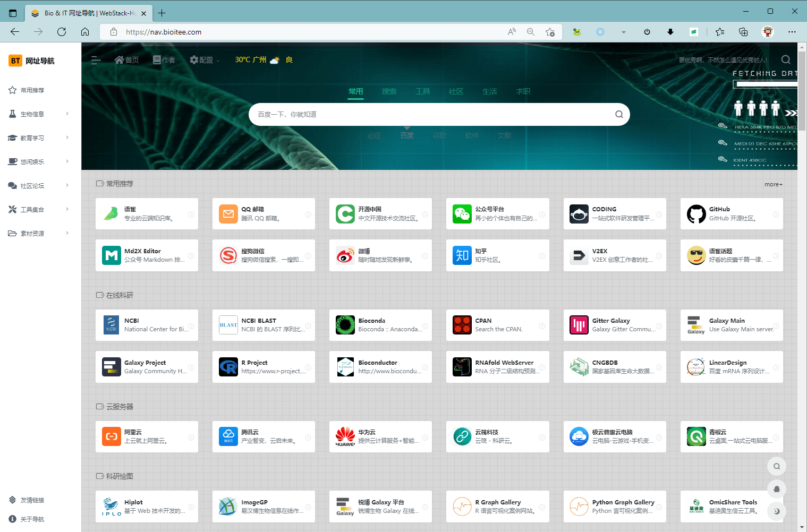This screenshot has width=807, height=532.
Task: Select the 求职 search tab
Action: coord(523,91)
